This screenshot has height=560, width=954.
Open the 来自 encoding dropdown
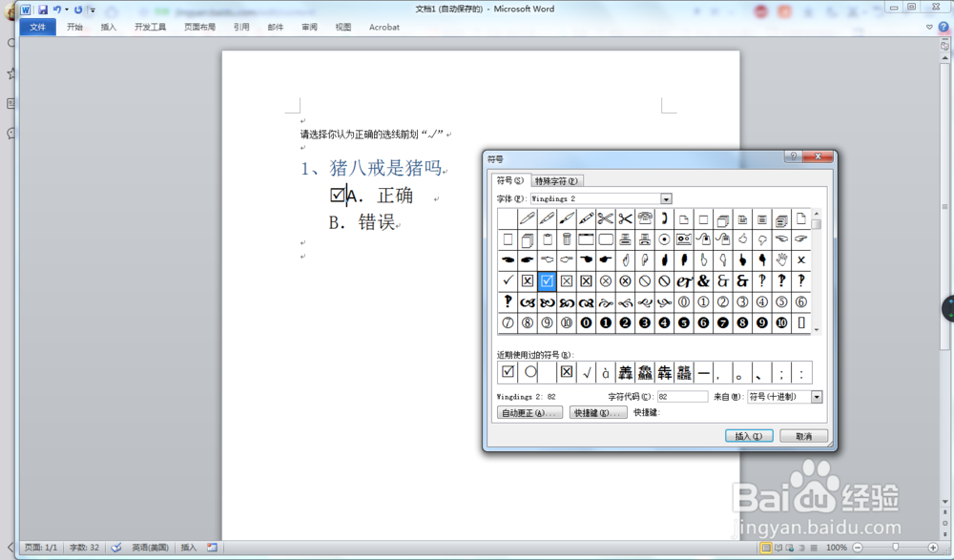point(817,396)
